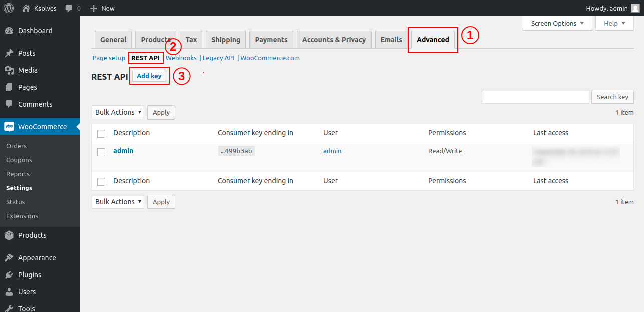
Task: Click the WooCommerce logo icon in sidebar
Action: coord(9,127)
